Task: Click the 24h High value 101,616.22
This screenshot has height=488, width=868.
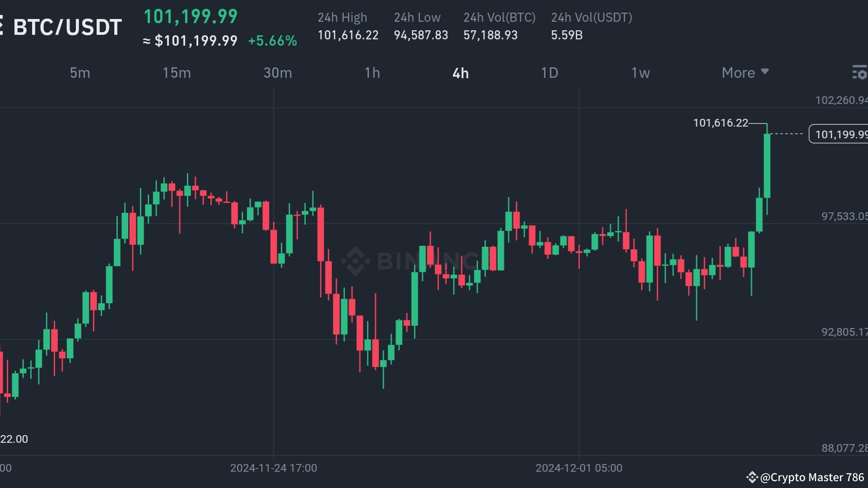Action: click(x=348, y=35)
